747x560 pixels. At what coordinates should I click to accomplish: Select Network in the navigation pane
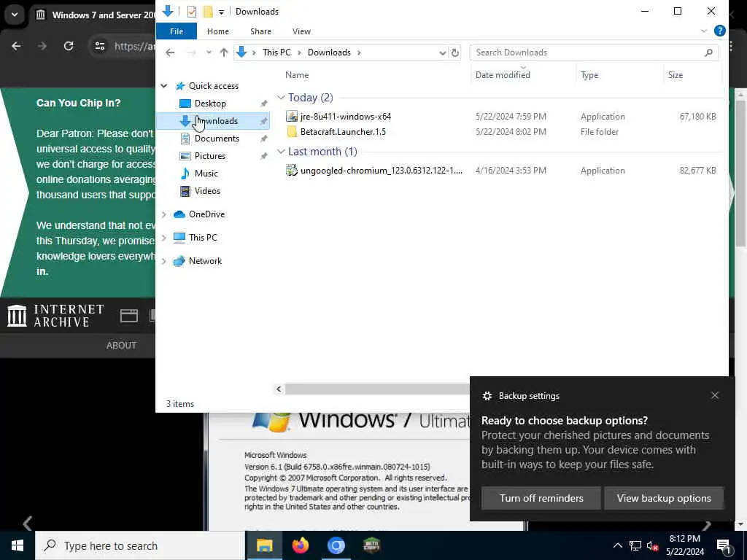point(205,261)
